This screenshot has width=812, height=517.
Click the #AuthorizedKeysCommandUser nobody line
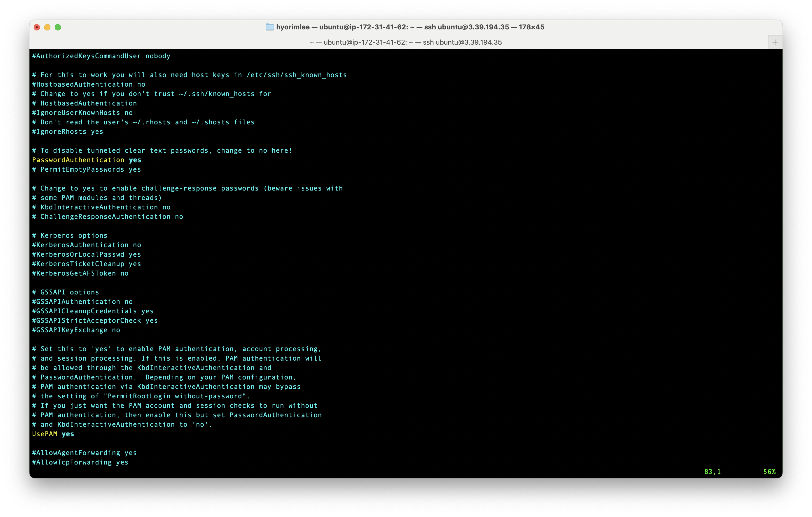pos(101,56)
